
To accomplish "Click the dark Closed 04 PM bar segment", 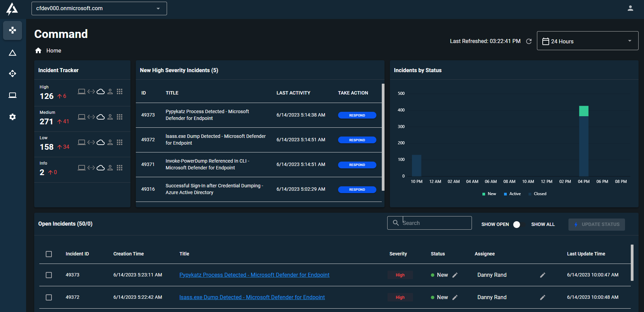I will pyautogui.click(x=584, y=146).
